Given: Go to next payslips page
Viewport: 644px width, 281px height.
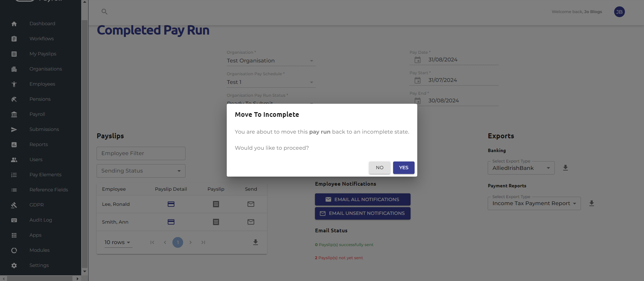Looking at the screenshot, I should click(191, 242).
